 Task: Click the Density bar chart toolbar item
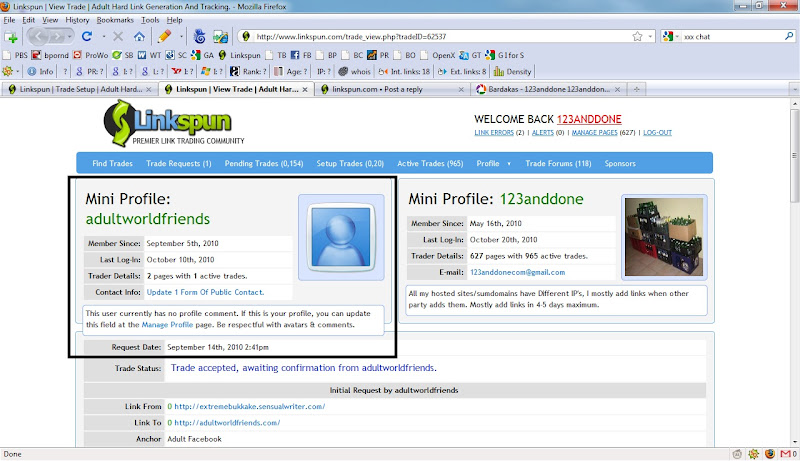[x=513, y=71]
